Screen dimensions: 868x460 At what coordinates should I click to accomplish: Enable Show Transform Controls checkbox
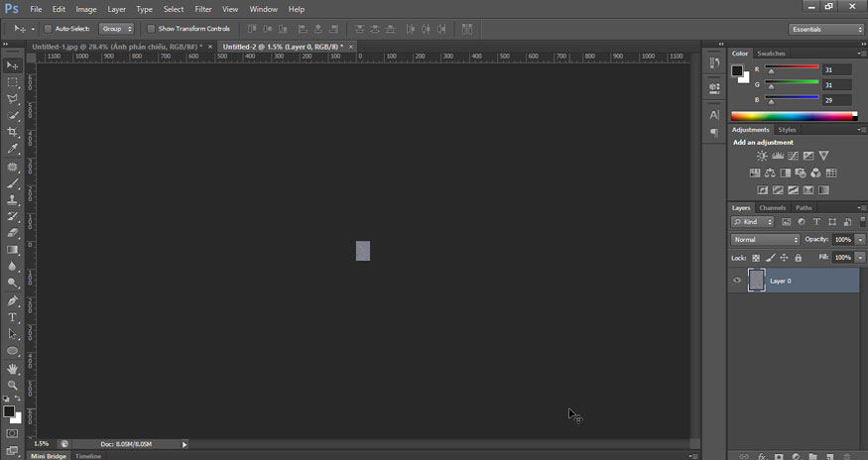[x=151, y=29]
